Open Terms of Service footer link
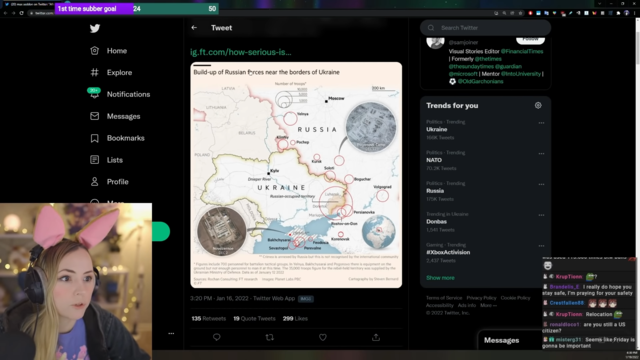This screenshot has width=640, height=360. tap(444, 298)
